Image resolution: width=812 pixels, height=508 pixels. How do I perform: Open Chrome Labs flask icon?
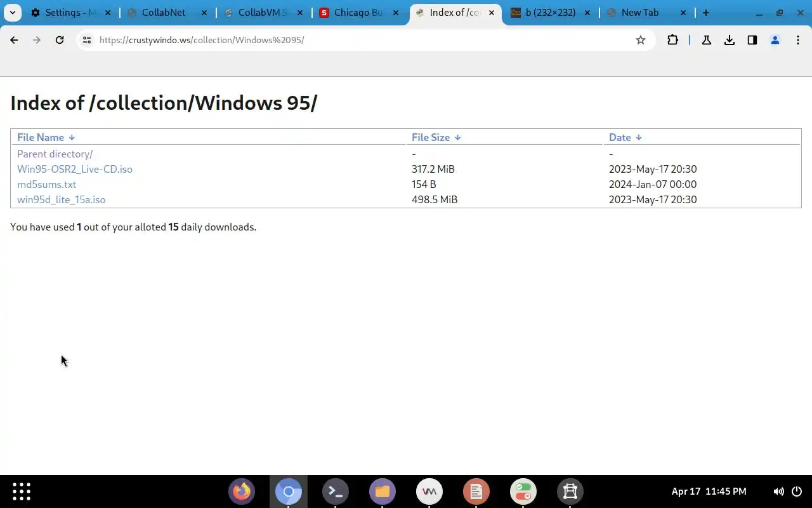[706, 40]
